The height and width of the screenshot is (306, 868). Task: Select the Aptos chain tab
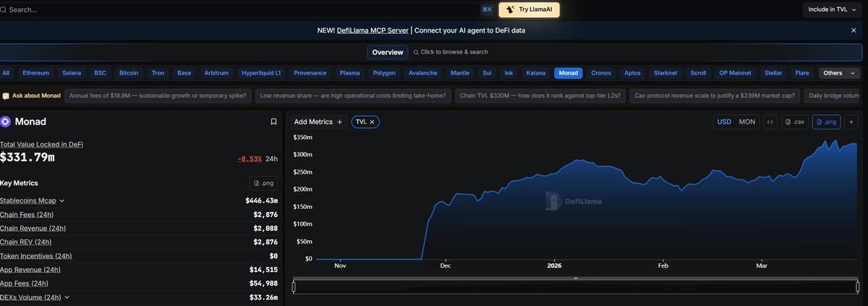coord(633,73)
